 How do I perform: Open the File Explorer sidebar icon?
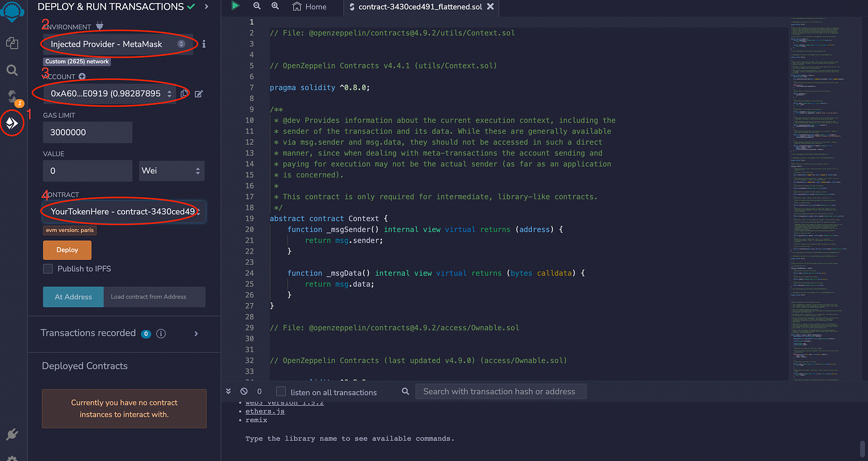pos(12,43)
